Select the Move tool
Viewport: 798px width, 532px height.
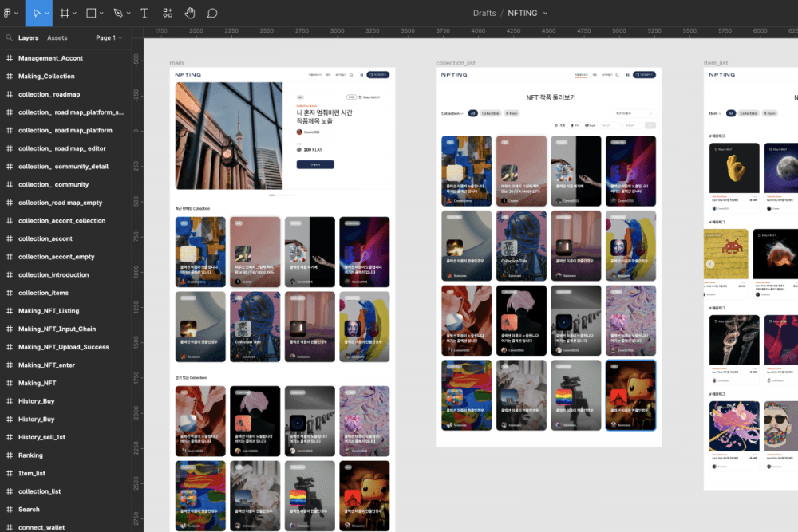(x=36, y=13)
